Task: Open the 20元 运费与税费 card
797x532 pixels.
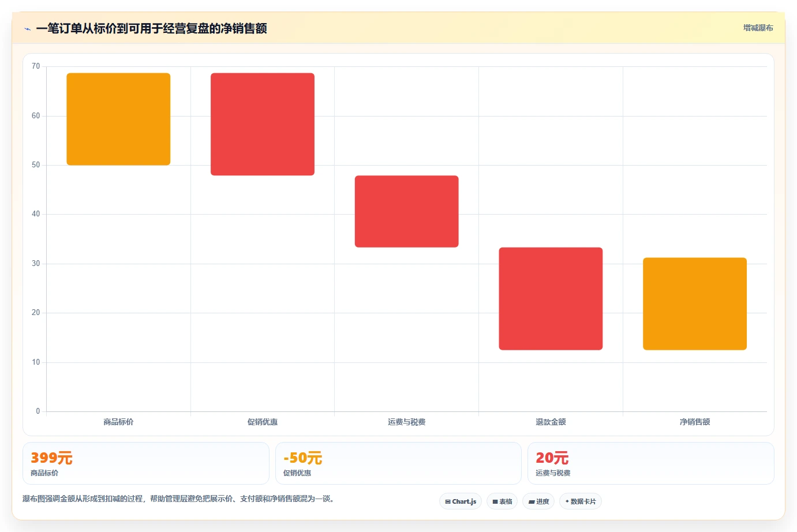Action: [651, 463]
